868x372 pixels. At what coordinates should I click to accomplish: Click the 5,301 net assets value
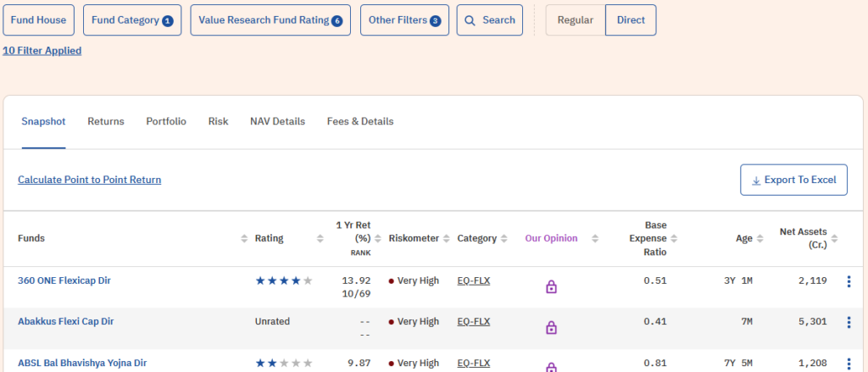(x=813, y=322)
